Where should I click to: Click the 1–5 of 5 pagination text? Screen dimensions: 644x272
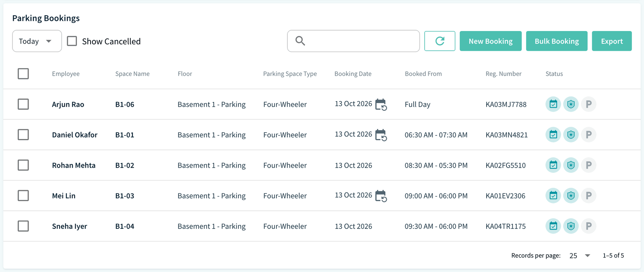(613, 255)
